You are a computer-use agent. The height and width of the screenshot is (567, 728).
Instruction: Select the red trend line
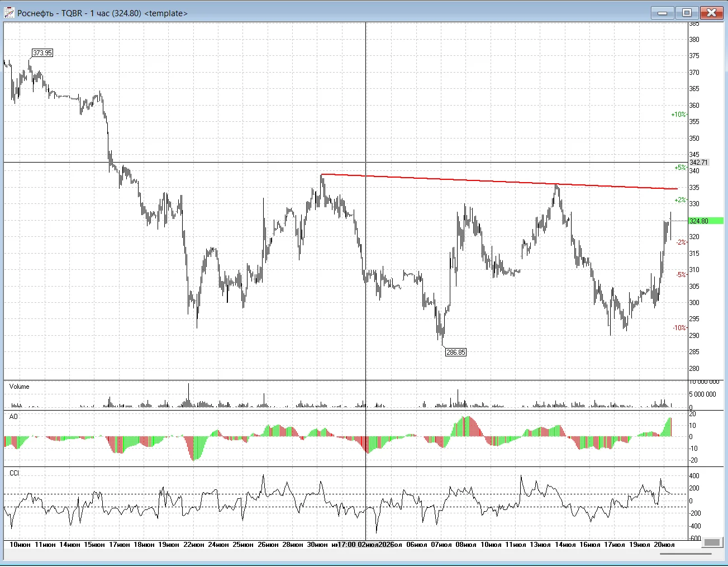499,182
